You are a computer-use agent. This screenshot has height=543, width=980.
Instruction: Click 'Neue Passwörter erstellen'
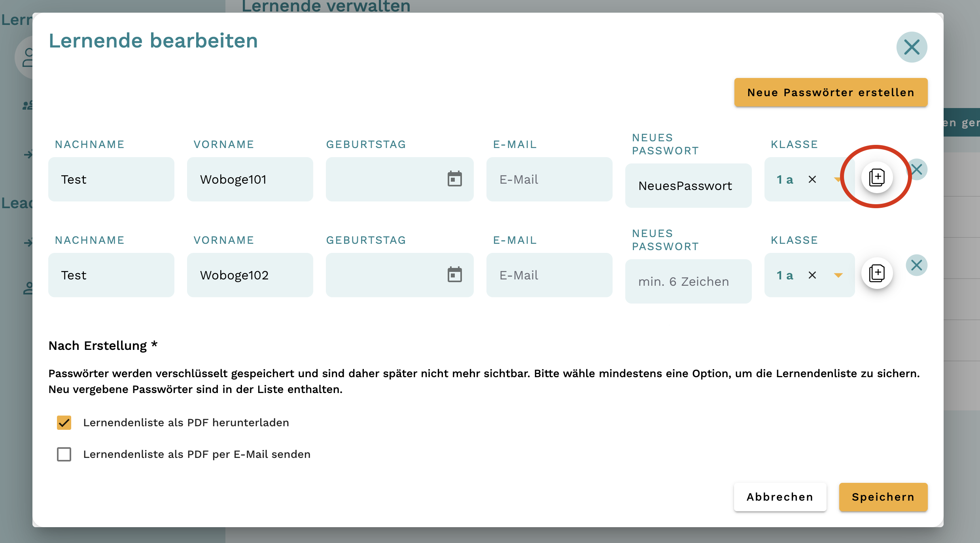(x=831, y=92)
